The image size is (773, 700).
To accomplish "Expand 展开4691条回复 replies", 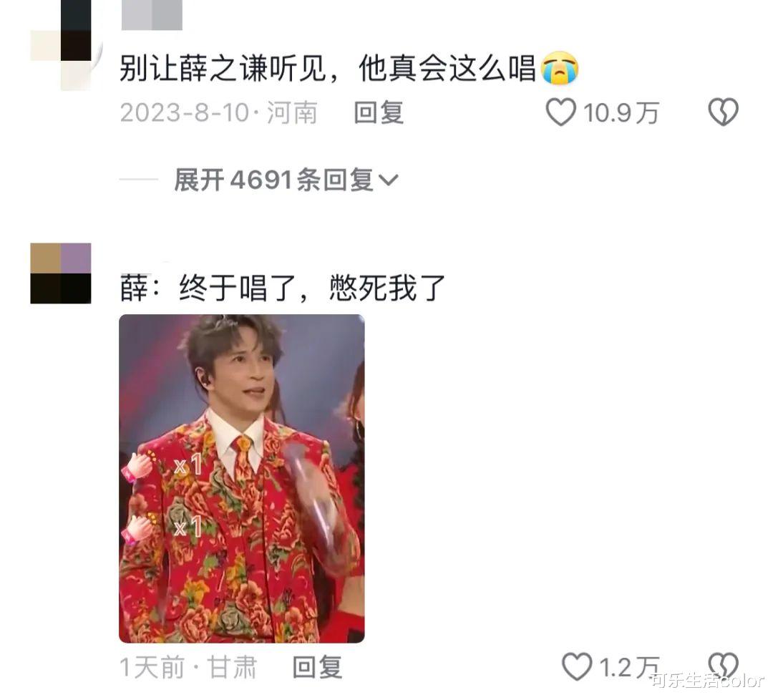I will 286,180.
